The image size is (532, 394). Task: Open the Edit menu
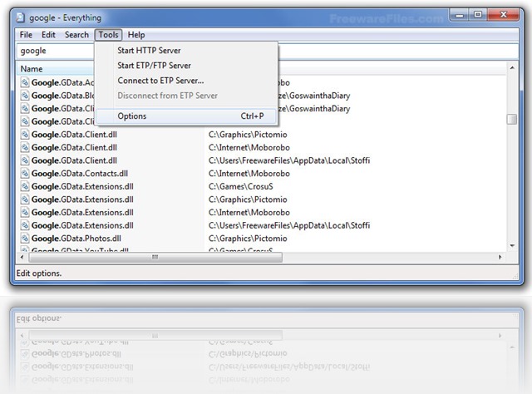pyautogui.click(x=48, y=35)
